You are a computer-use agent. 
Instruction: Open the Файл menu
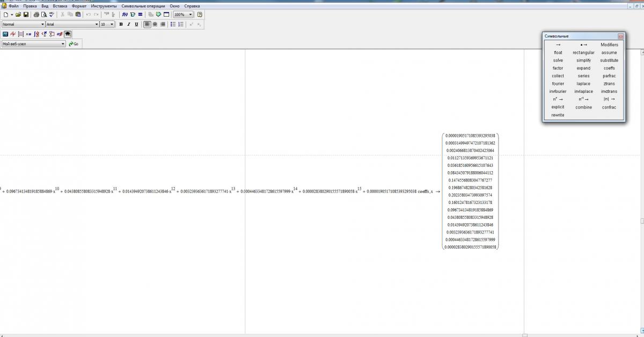[13, 6]
